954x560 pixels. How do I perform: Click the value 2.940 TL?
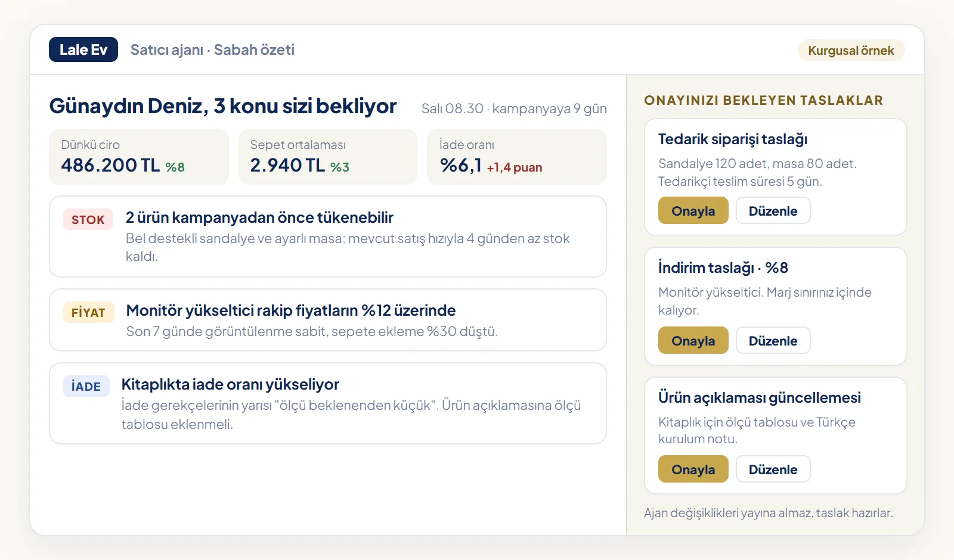(x=287, y=165)
